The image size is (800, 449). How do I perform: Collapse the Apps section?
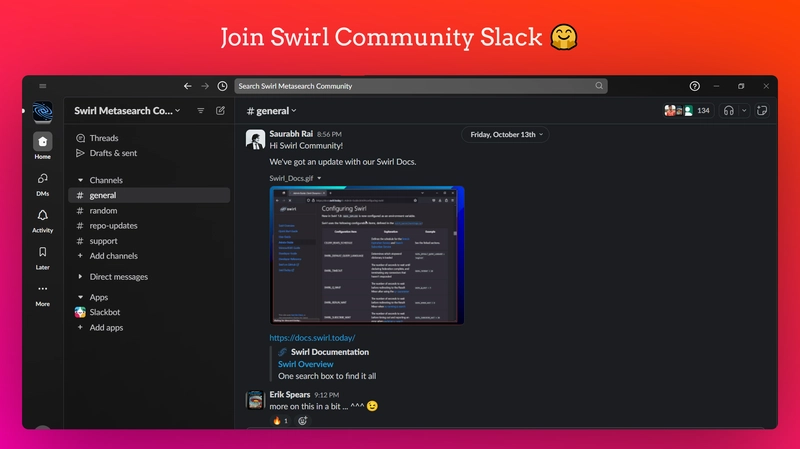pyautogui.click(x=80, y=297)
